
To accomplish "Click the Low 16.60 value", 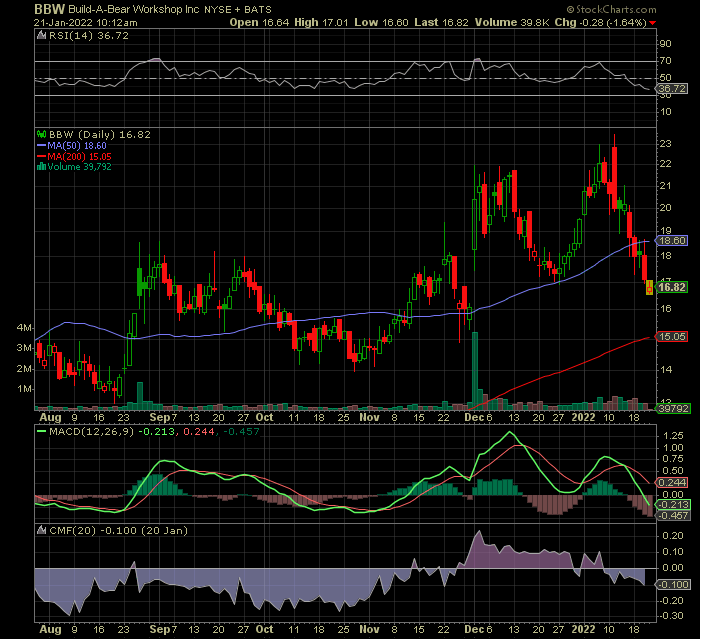I will pos(381,22).
